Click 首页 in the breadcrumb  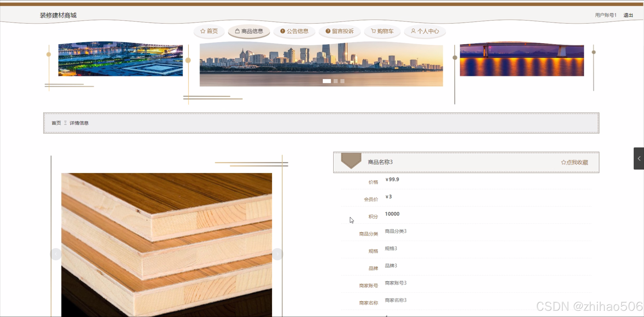click(56, 123)
